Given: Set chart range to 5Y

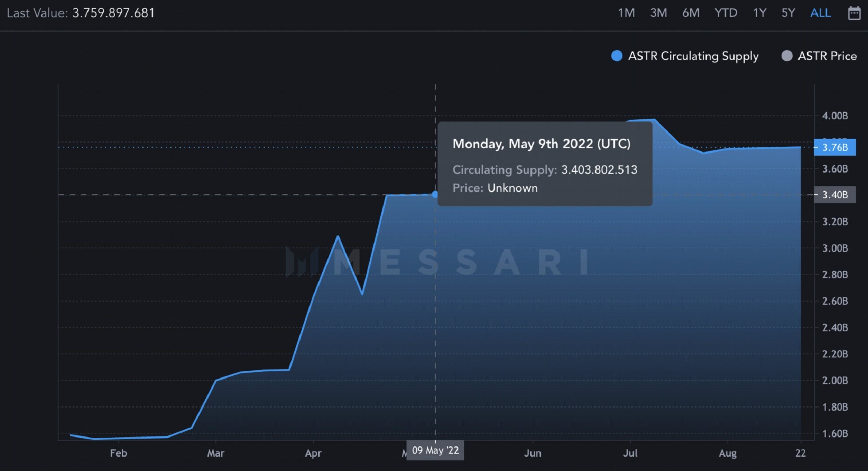Looking at the screenshot, I should pos(788,13).
